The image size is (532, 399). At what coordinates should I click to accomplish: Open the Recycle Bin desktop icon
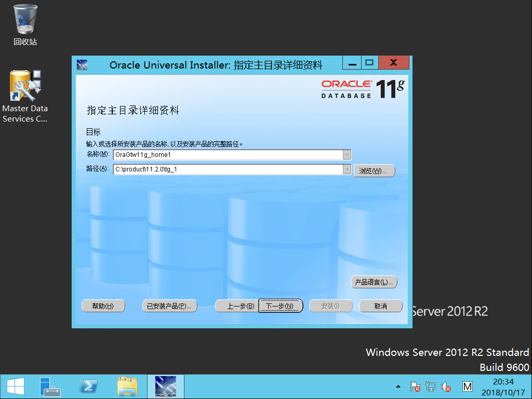(25, 25)
